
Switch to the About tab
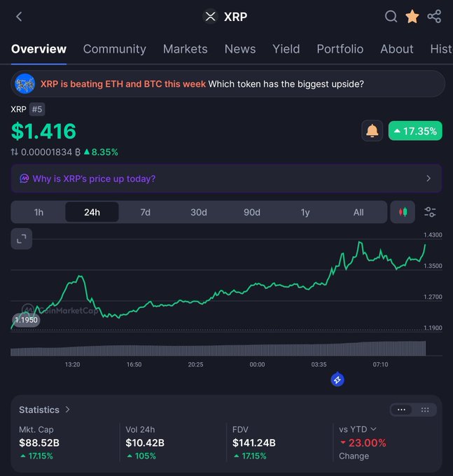pos(397,49)
